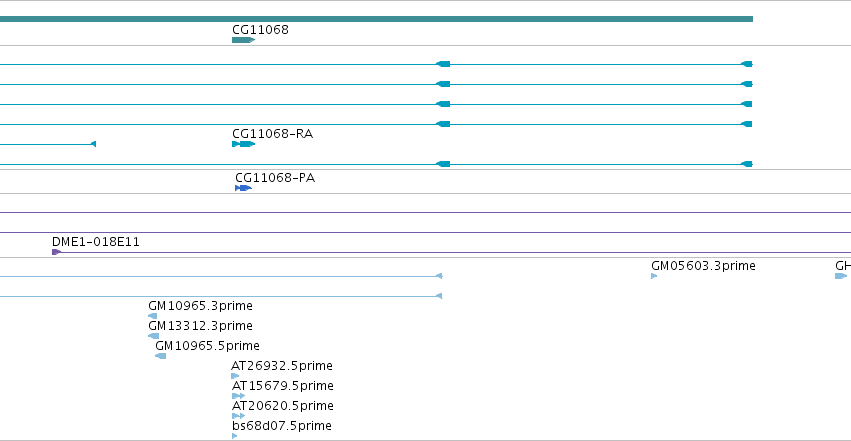
Task: Click the GM05603.3prime EST arrow
Action: [654, 276]
